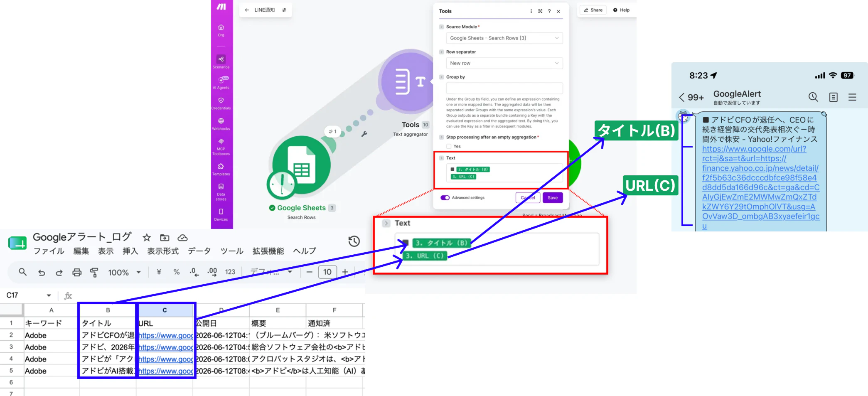
Task: Collapse the Source Module section chevron
Action: coord(442,27)
